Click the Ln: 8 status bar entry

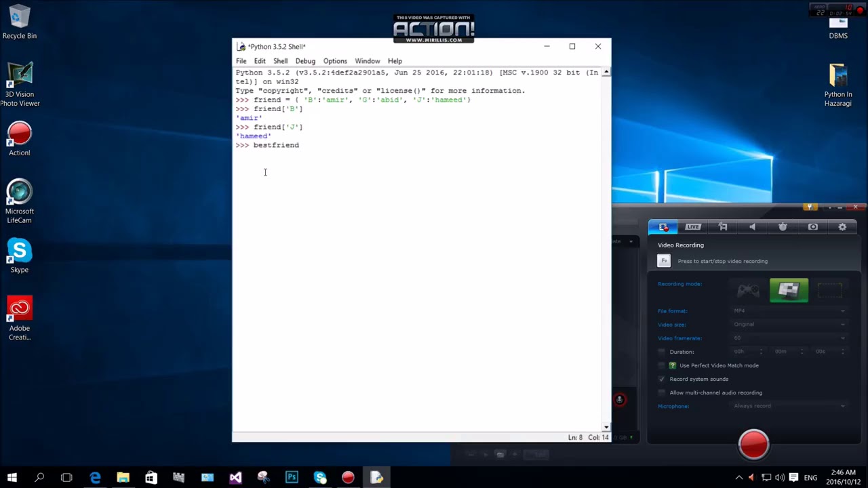(x=575, y=437)
